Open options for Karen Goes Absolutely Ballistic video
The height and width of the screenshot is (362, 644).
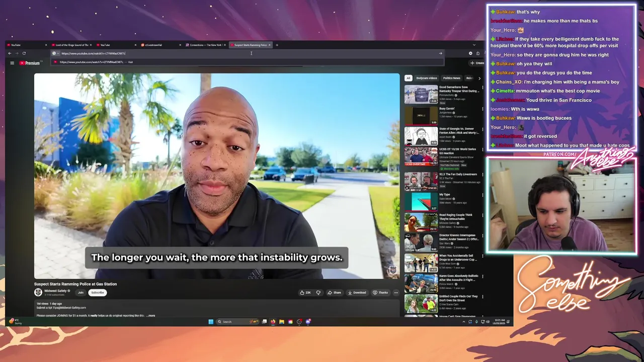point(482,276)
